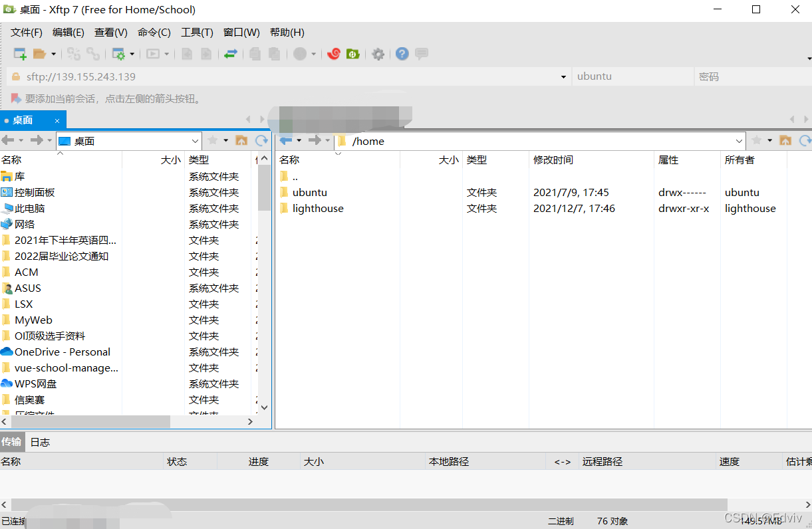
Task: Click the green Xftp launcher icon
Action: point(353,54)
